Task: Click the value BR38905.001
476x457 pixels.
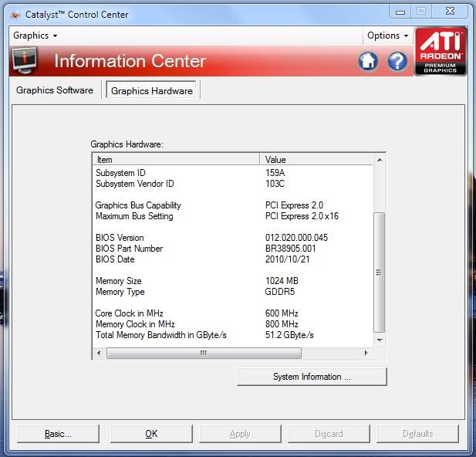Action: [x=291, y=249]
